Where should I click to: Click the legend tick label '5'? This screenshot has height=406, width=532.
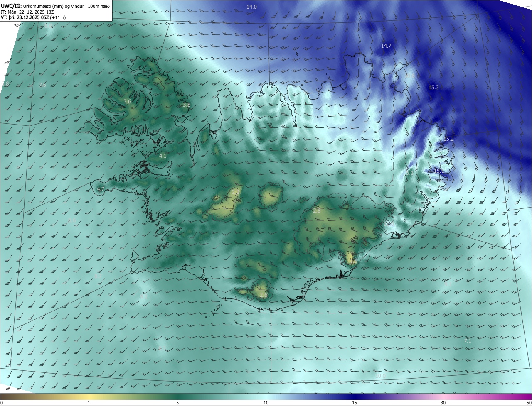pos(177,403)
